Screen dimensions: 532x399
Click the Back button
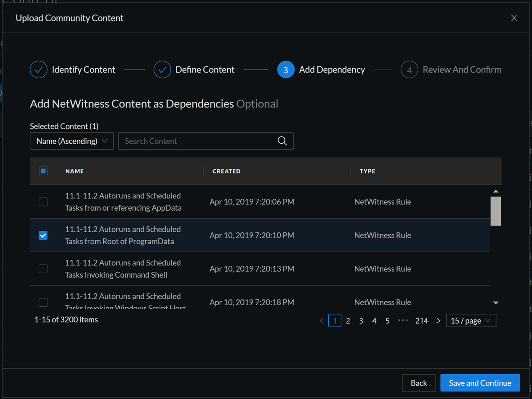[x=418, y=383]
